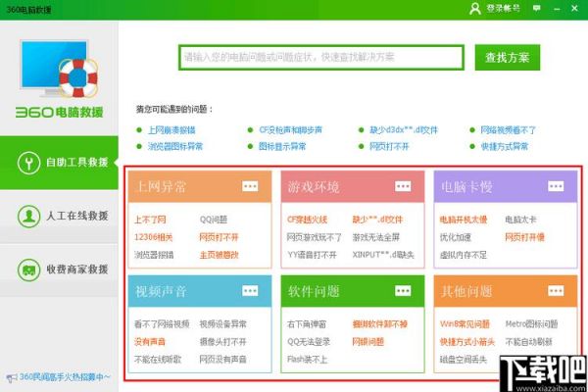588x392 pixels.
Task: Select 捆绑软件卸不掉 issue
Action: (x=380, y=324)
